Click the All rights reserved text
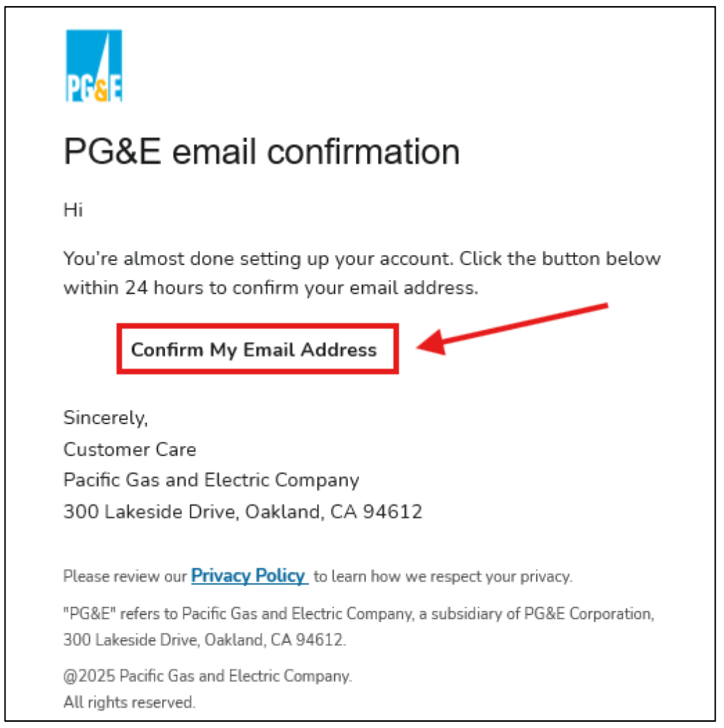Screen dimensions: 724x728 click(x=129, y=702)
